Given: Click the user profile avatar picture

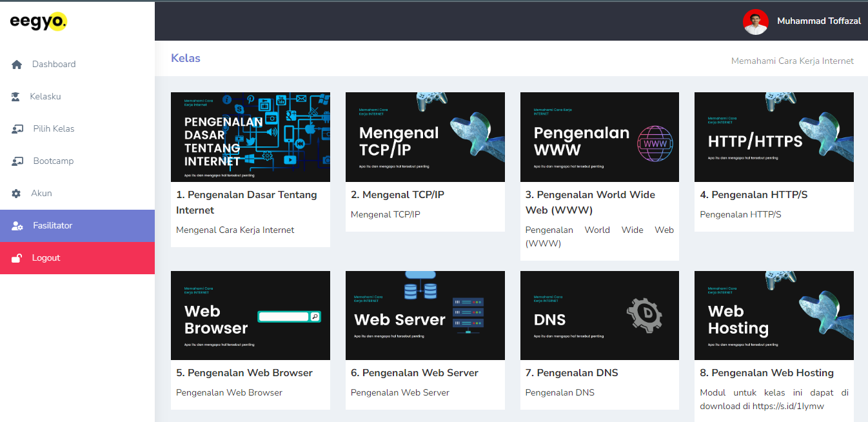Looking at the screenshot, I should (x=755, y=21).
